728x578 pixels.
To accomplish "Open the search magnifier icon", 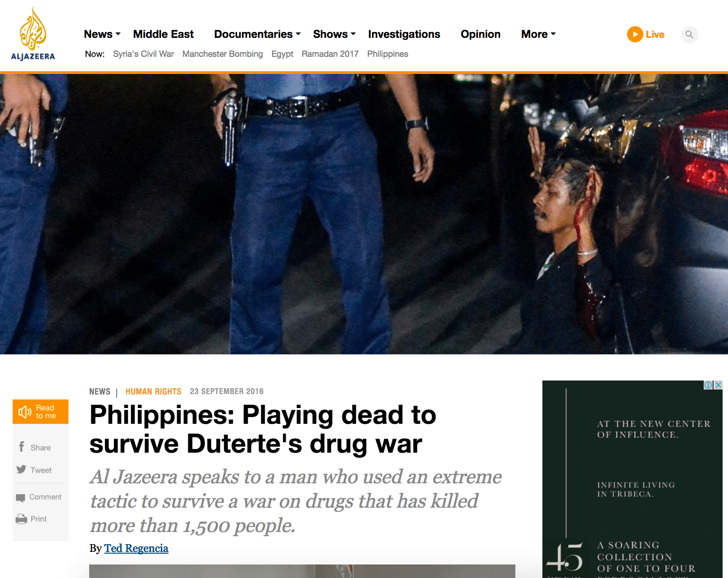I will (x=689, y=34).
